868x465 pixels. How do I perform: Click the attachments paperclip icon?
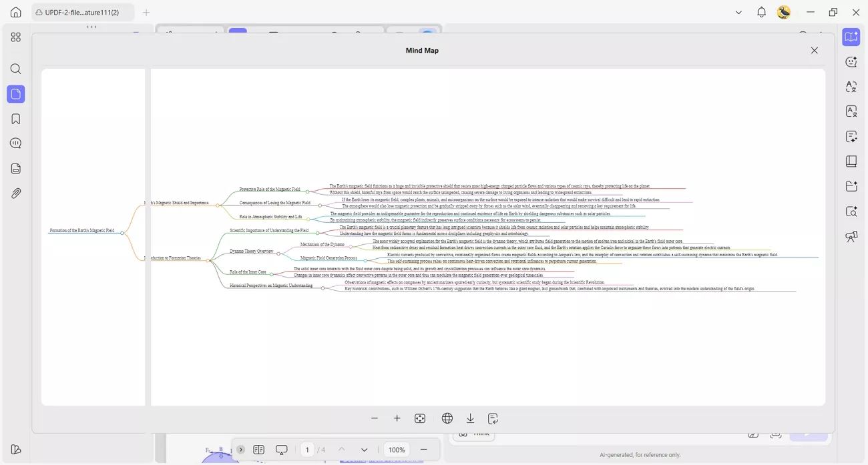(x=15, y=193)
